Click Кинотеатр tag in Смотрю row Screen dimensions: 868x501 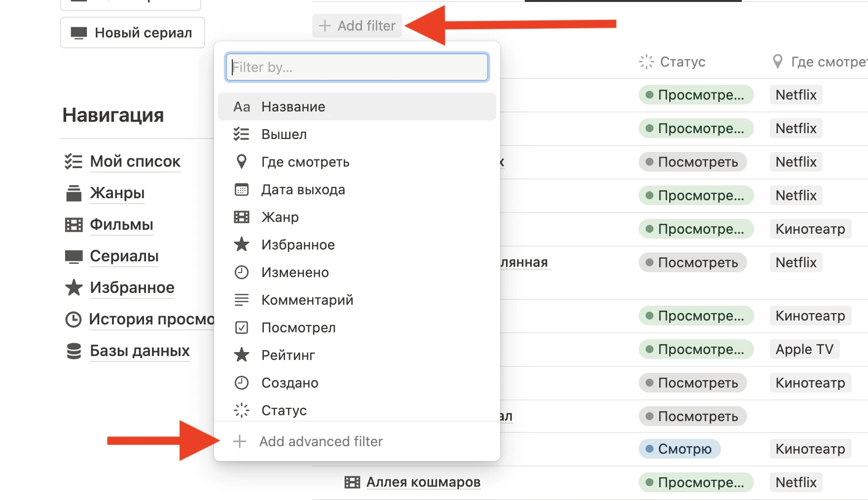(x=810, y=449)
